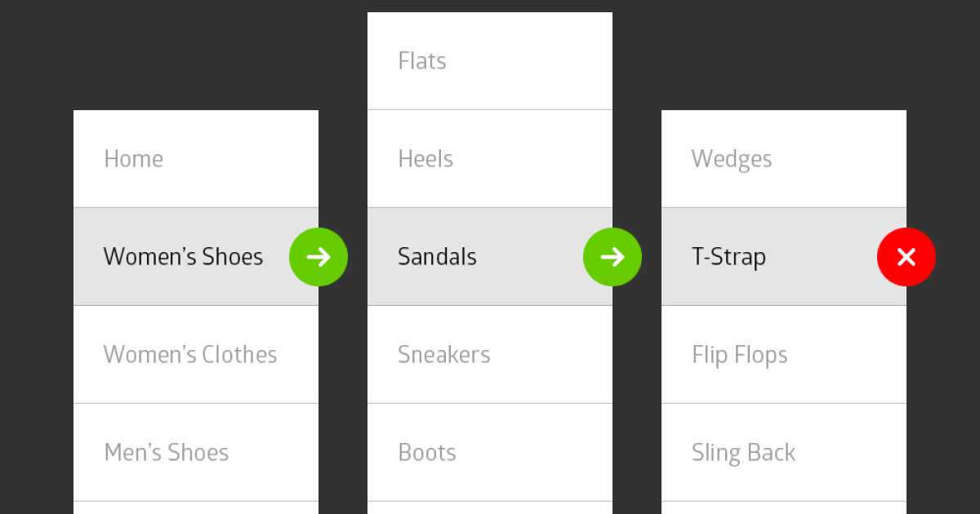
Task: Click partially visible row below Boots
Action: pos(490,508)
